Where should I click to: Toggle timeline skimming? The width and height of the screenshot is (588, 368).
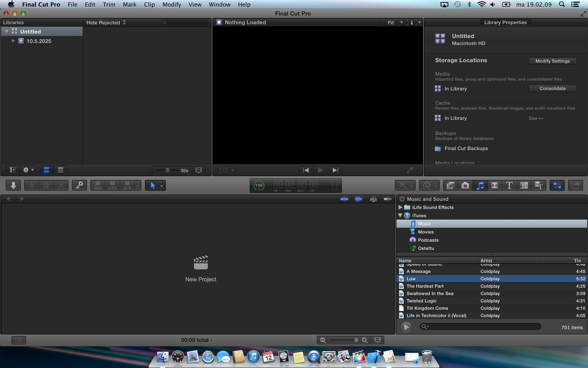(x=344, y=199)
